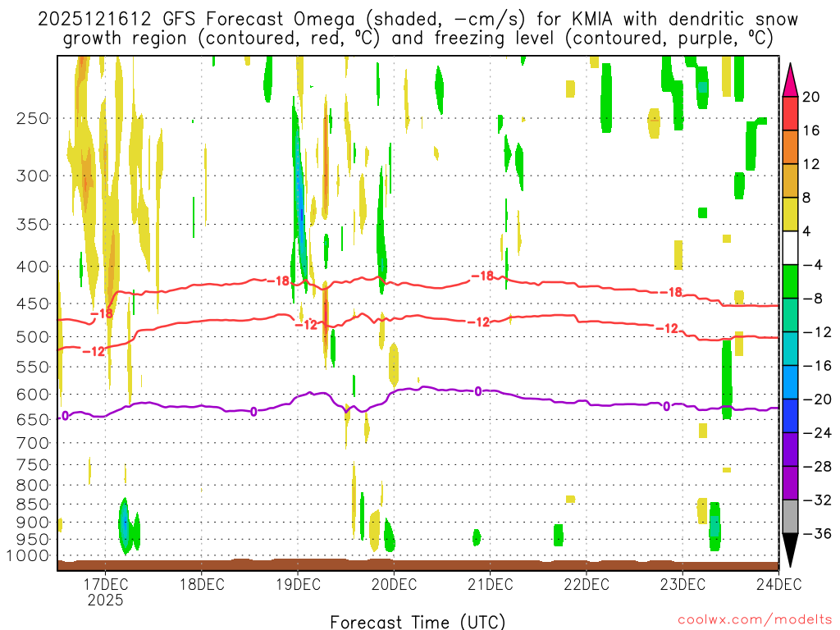
Task: Click the blue-green omega blob near 900 hPa on 17DEC
Action: 125,526
